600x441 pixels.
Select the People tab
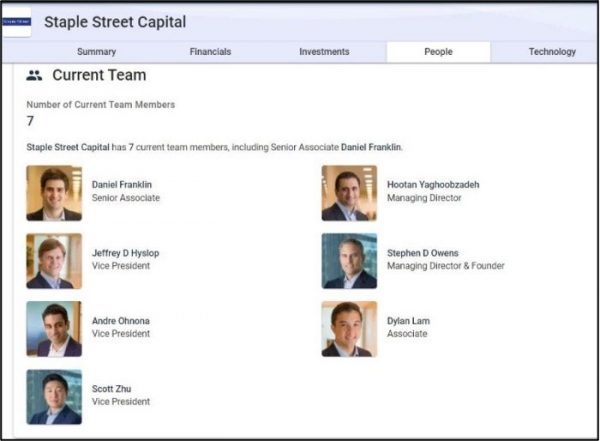(x=438, y=52)
